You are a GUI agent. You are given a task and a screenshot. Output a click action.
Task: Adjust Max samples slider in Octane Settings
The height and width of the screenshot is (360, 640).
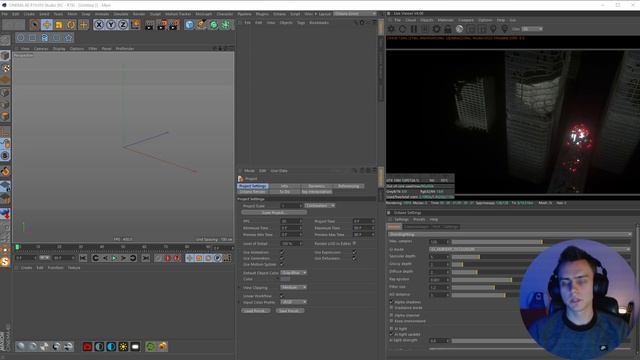[x=541, y=242]
